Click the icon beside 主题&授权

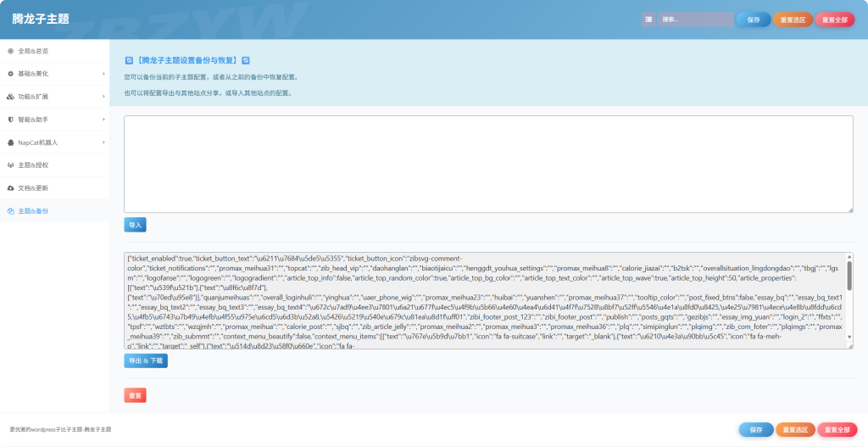(x=11, y=165)
